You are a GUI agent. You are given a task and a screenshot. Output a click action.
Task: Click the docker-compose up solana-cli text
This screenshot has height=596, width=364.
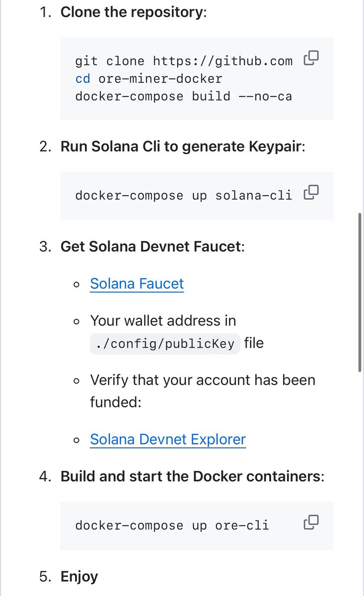(184, 196)
